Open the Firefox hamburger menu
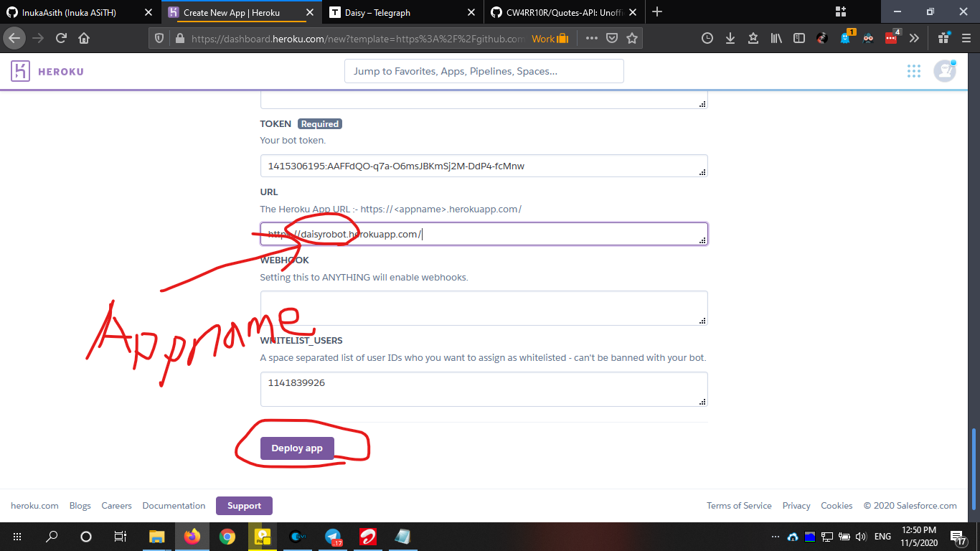The height and width of the screenshot is (551, 980). tap(965, 39)
